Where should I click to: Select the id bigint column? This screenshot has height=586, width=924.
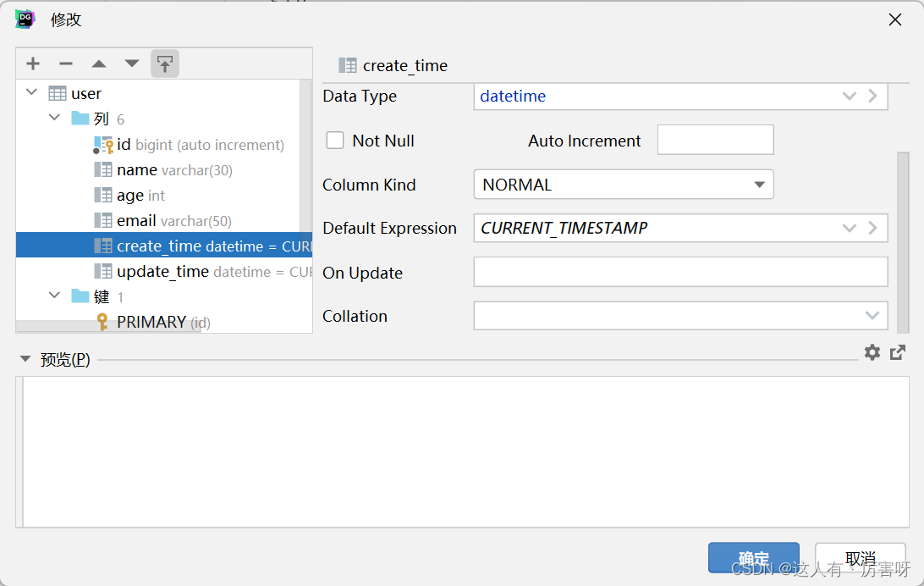(x=189, y=145)
